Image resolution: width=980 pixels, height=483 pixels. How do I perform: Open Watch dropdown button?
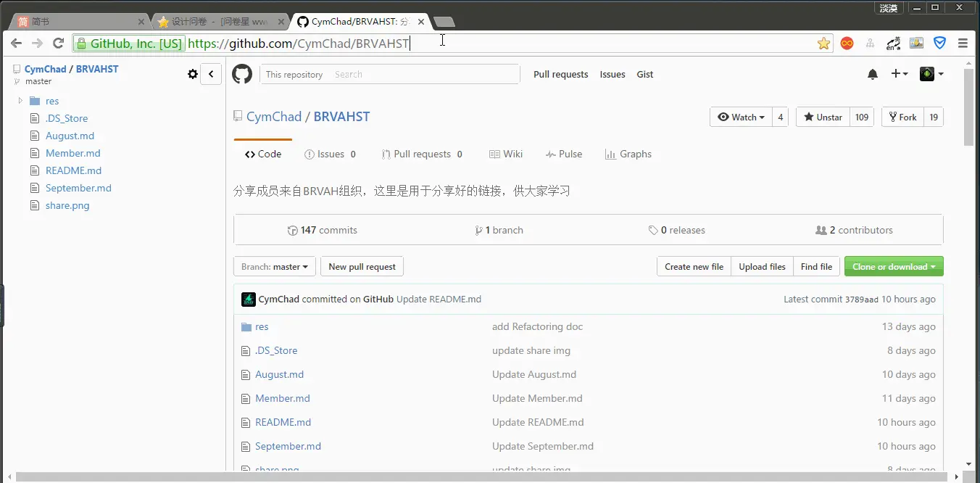pos(741,117)
